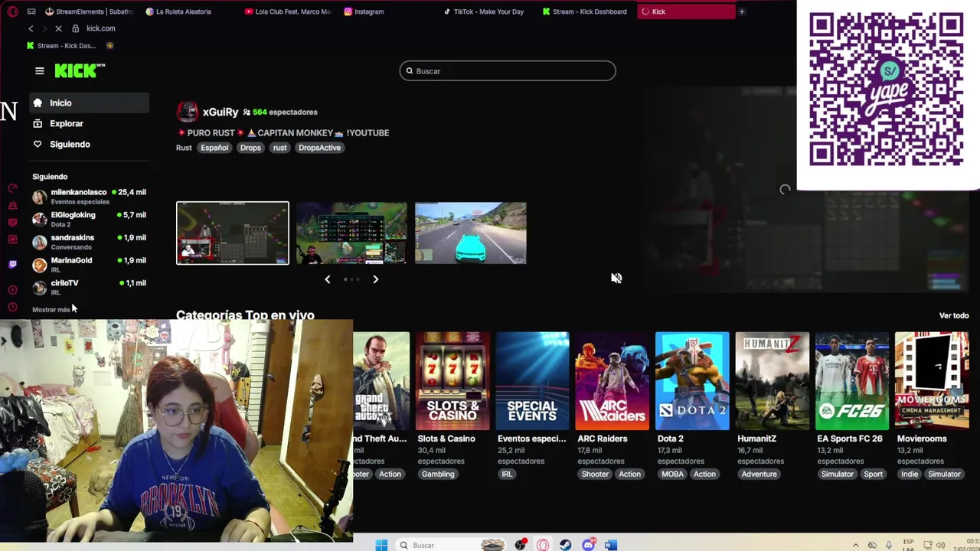Open Discord from the taskbar
This screenshot has width=980, height=551.
tap(588, 545)
